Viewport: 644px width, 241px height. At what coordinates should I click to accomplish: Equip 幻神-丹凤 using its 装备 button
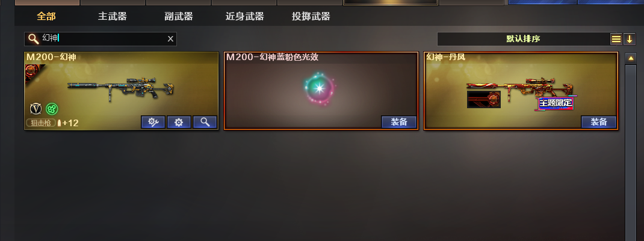tap(599, 122)
